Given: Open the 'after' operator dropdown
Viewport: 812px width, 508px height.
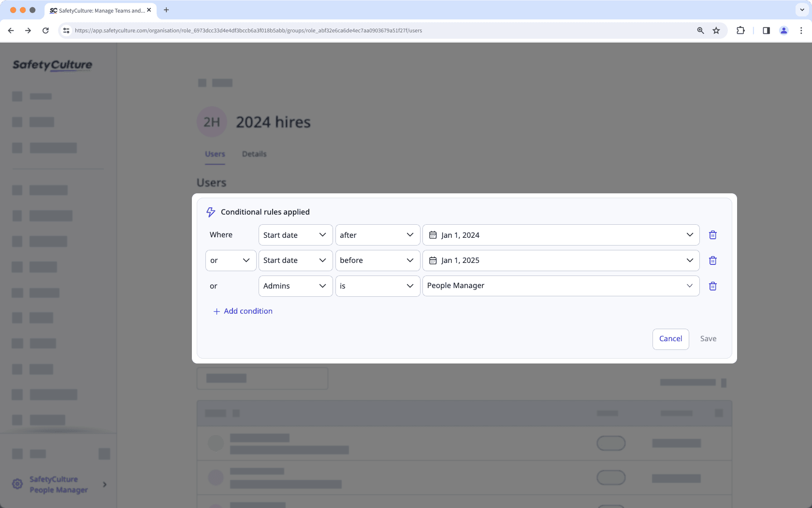Looking at the screenshot, I should pos(377,235).
